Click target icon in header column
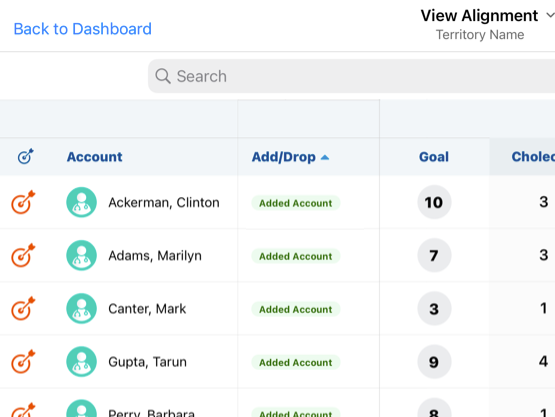This screenshot has height=417, width=555. [x=25, y=156]
